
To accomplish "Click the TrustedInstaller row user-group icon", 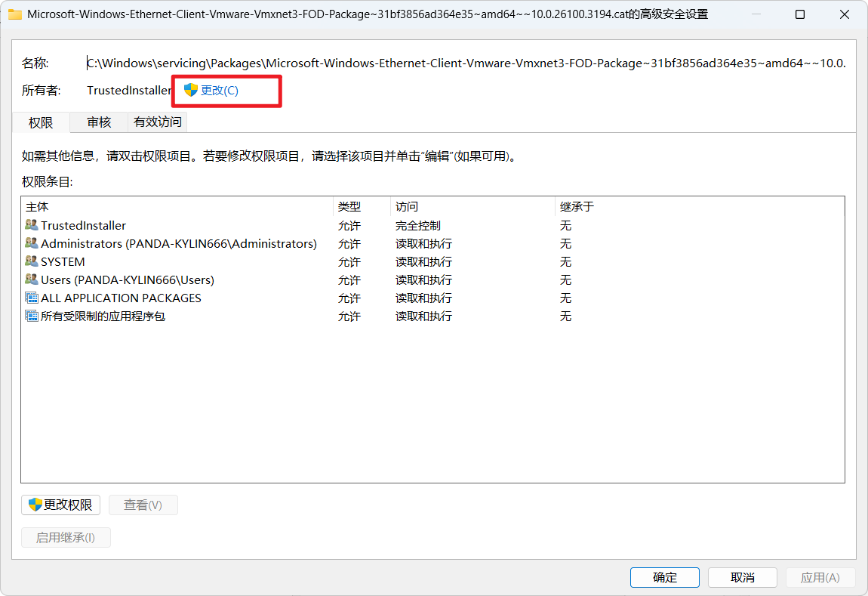I will (x=32, y=225).
